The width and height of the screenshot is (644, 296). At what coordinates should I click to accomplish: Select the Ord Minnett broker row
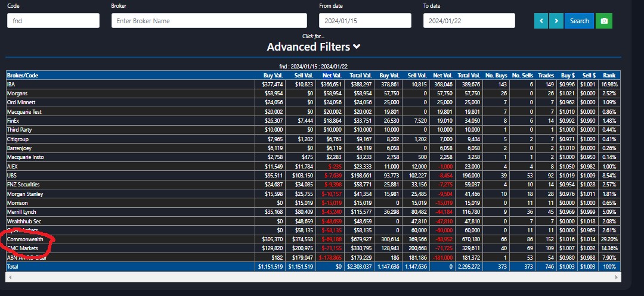pos(313,102)
